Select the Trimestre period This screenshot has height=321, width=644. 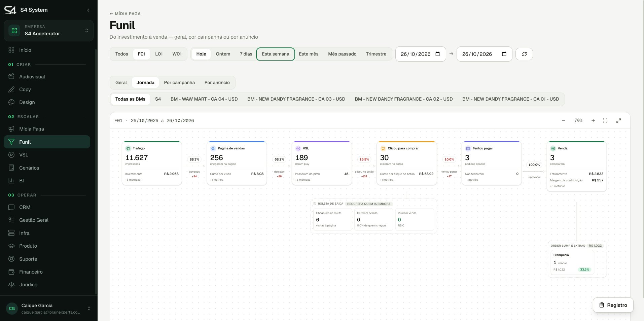pos(376,54)
